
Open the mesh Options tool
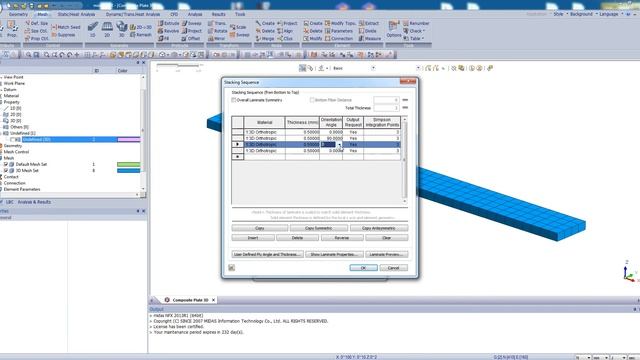pyautogui.click(x=394, y=29)
